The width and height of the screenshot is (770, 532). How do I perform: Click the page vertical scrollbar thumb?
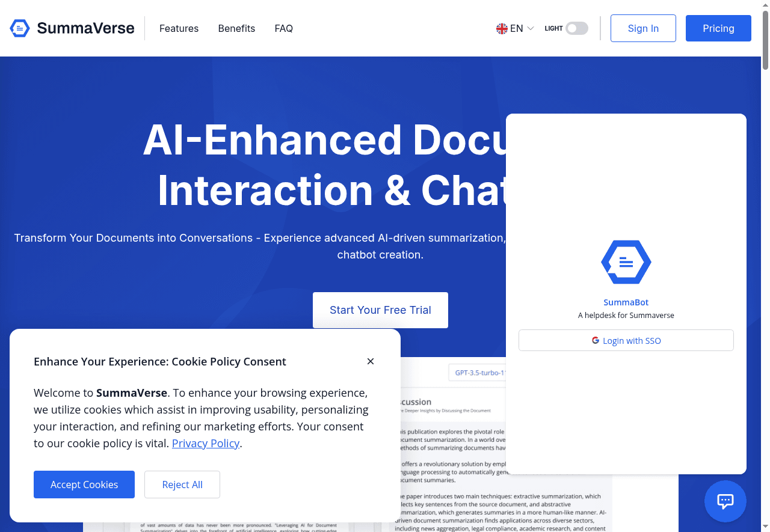point(765,36)
